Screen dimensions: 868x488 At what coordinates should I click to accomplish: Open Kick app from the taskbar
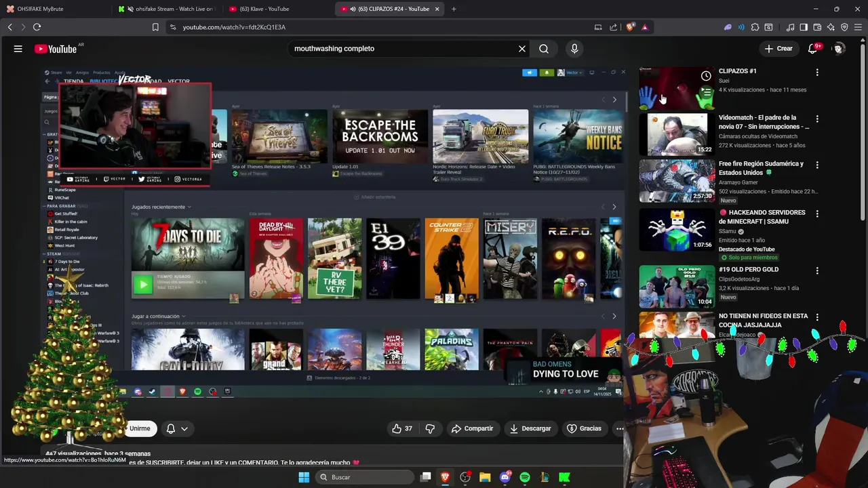click(564, 477)
